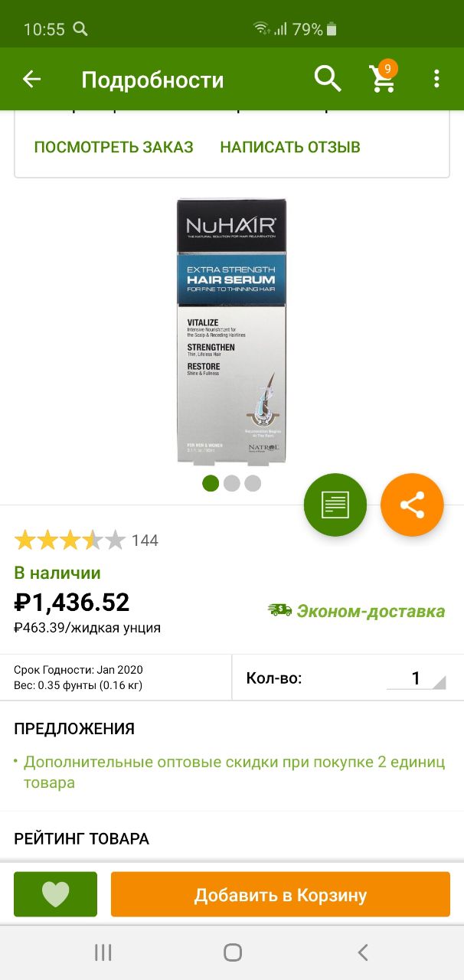Open the three-dot overflow menu

(x=436, y=79)
